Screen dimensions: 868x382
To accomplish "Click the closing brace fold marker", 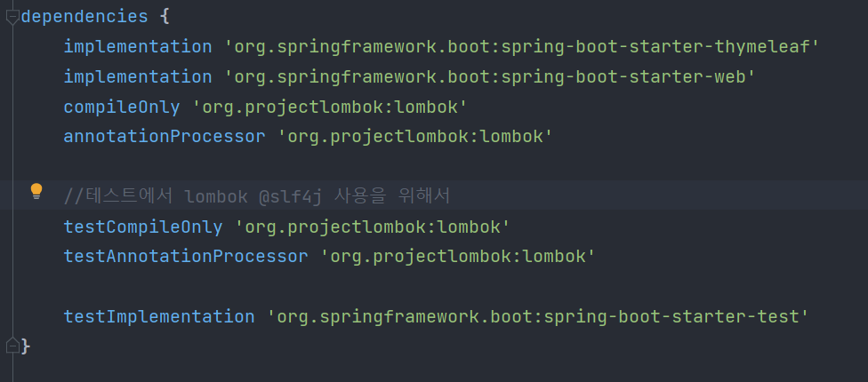I will pos(12,346).
